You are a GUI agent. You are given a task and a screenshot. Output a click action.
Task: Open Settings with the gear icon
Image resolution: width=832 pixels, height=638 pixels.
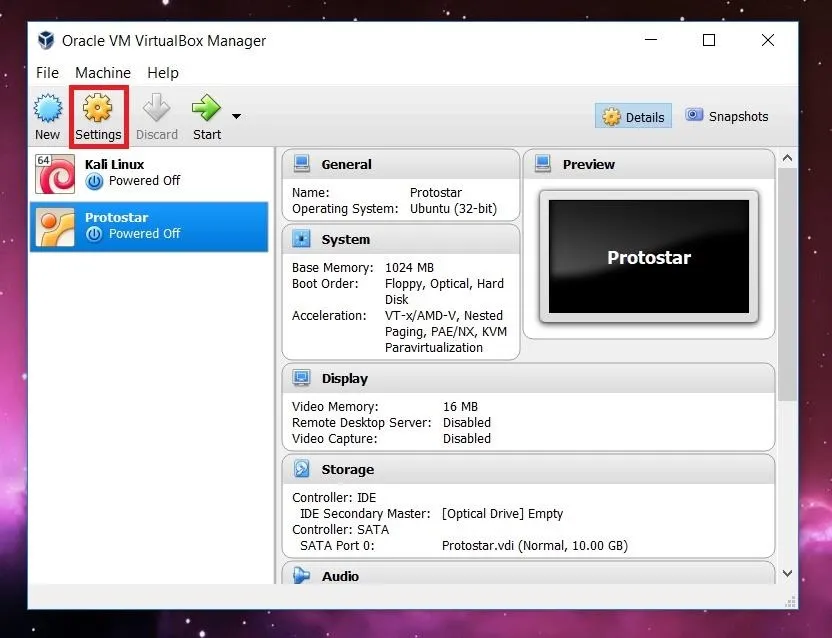point(98,108)
